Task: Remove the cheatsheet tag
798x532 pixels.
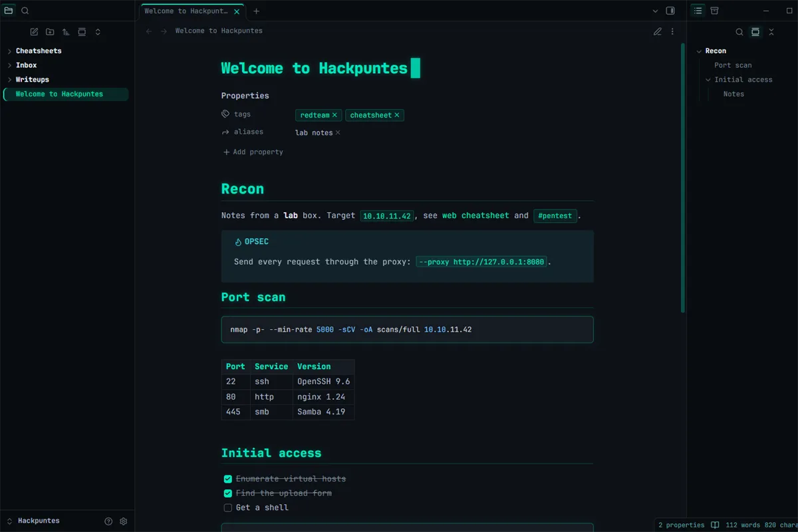Action: pyautogui.click(x=397, y=115)
